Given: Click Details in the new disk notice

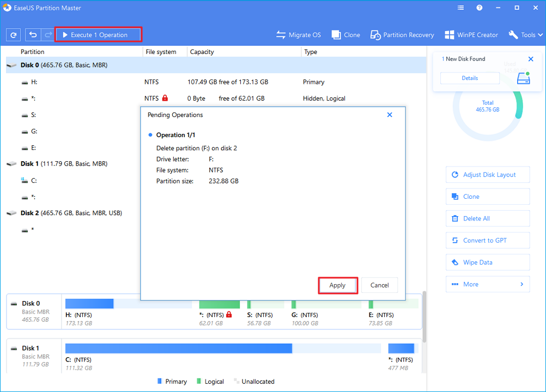Looking at the screenshot, I should [470, 78].
